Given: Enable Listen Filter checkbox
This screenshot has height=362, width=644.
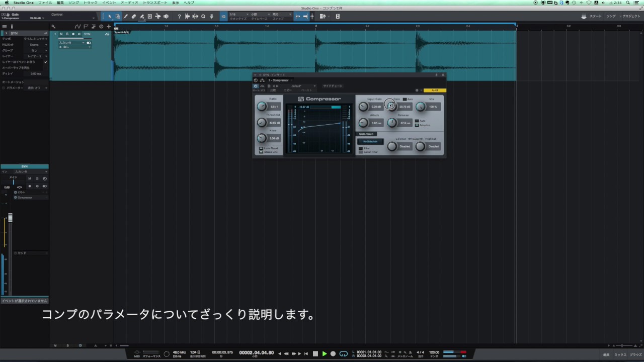Looking at the screenshot, I should pyautogui.click(x=361, y=152).
